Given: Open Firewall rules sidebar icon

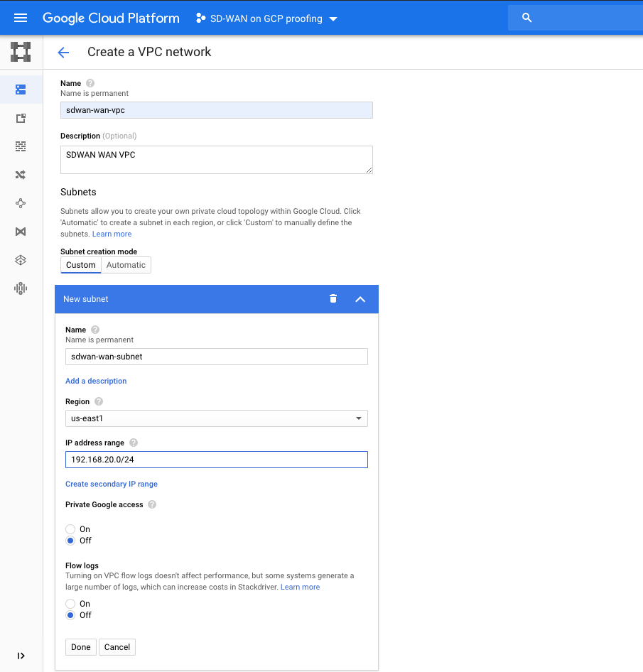Looking at the screenshot, I should [x=21, y=146].
